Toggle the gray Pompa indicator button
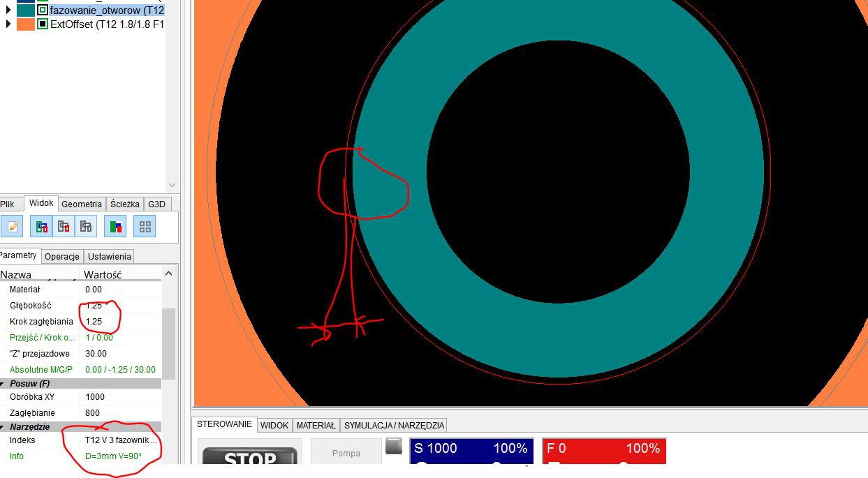This screenshot has height=478, width=868. coord(394,446)
